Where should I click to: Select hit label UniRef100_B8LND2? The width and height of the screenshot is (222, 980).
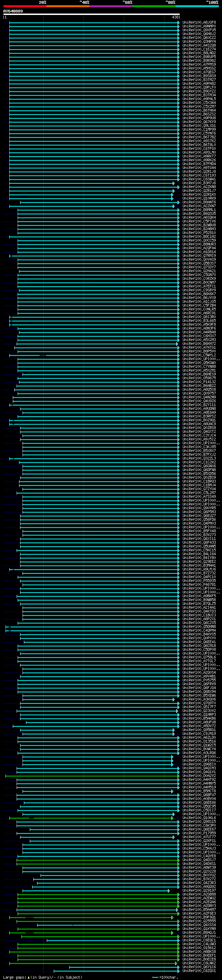199,53
